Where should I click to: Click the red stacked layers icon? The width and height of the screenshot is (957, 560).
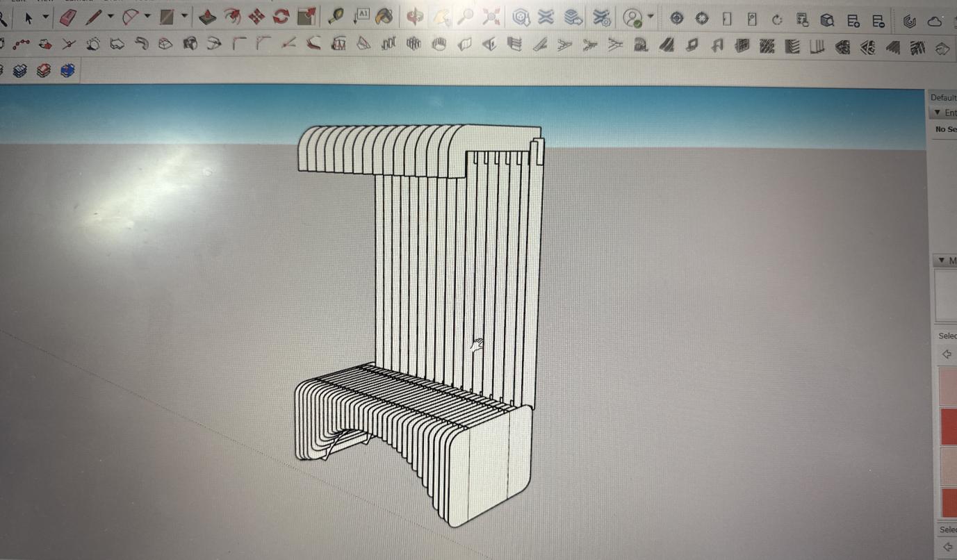(44, 70)
